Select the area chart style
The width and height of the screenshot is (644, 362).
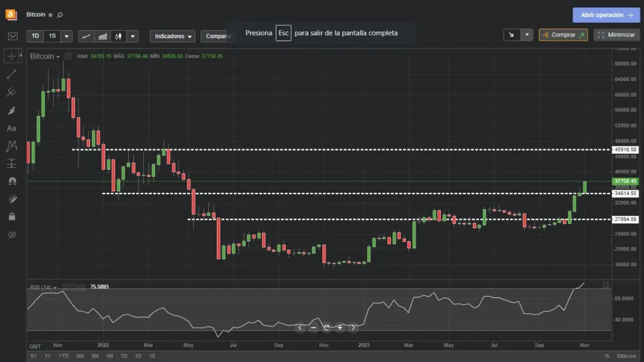[103, 36]
